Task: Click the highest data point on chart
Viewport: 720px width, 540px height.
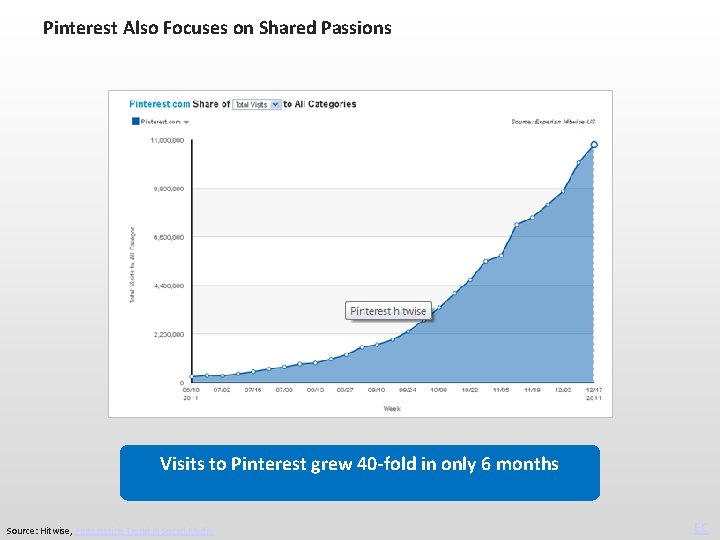Action: coord(594,145)
